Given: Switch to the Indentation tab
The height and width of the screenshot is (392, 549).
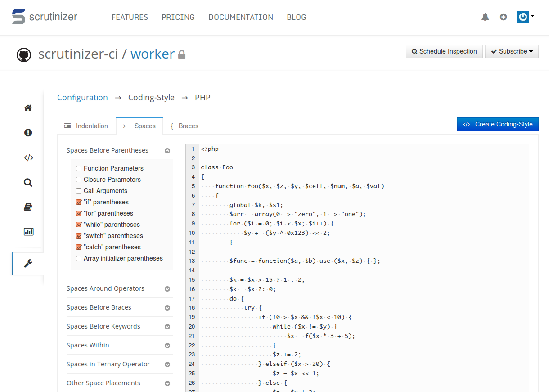Looking at the screenshot, I should [86, 126].
